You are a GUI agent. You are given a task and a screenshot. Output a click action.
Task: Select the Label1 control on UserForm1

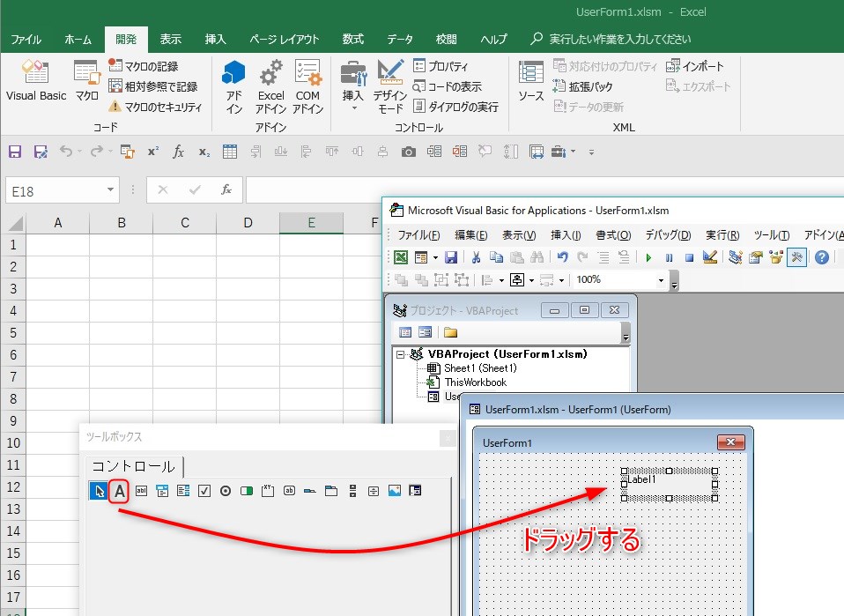669,485
